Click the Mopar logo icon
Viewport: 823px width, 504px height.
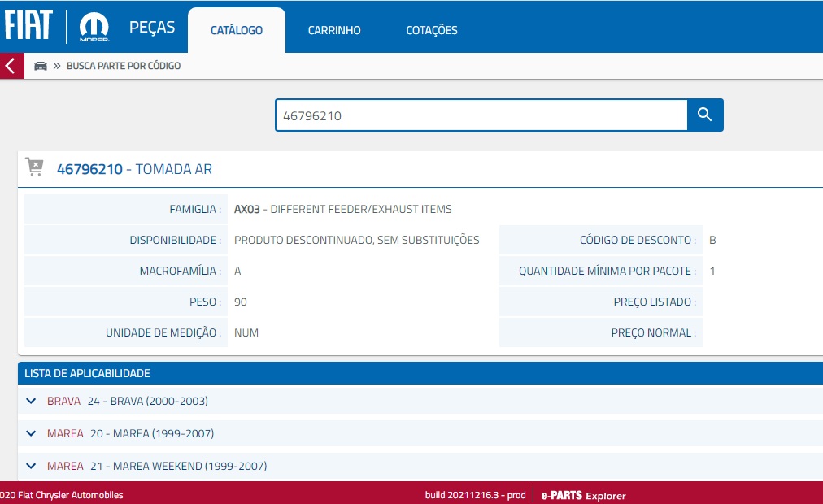pyautogui.click(x=94, y=28)
